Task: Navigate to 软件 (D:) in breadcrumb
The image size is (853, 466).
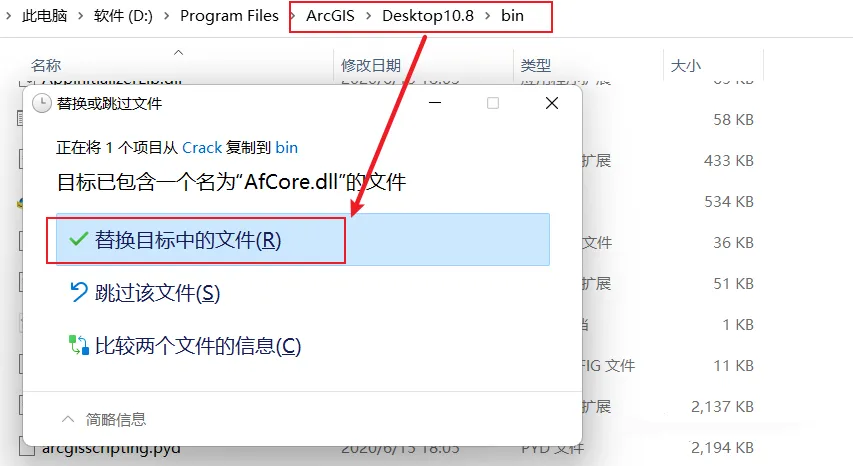Action: (123, 16)
